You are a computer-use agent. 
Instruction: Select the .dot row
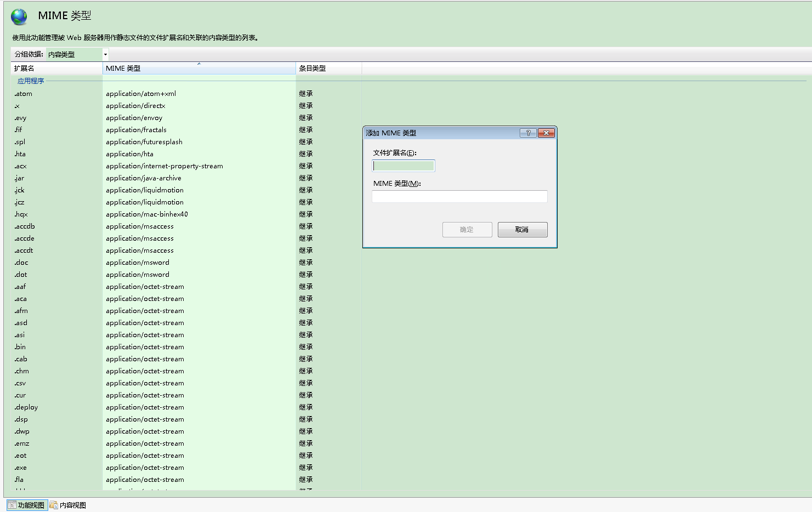[186, 275]
